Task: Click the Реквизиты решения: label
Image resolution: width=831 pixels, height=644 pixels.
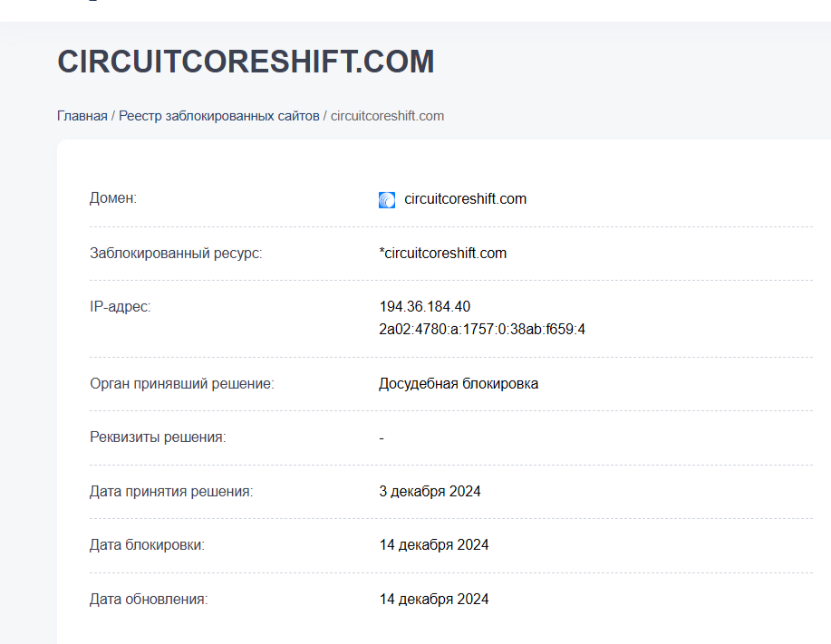Action: click(158, 437)
